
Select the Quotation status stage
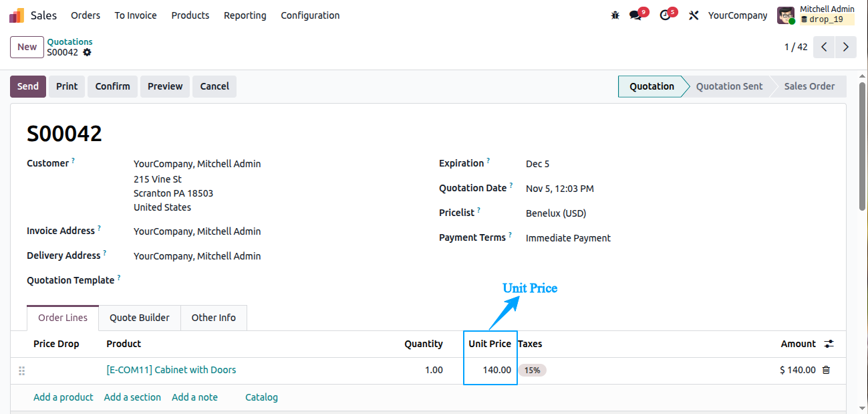point(652,86)
